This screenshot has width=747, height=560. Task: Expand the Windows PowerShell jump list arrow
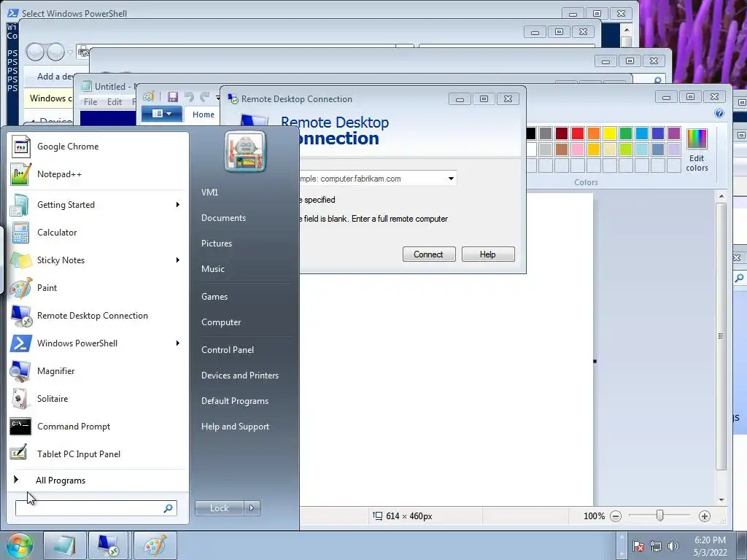[x=178, y=343]
